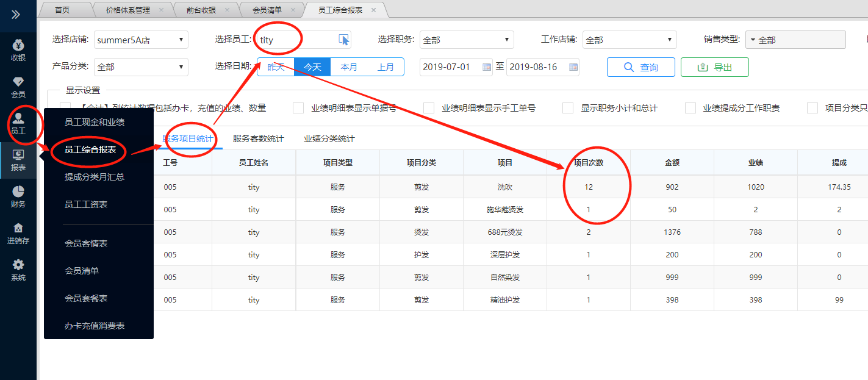Check 业绩明细表显示手工单号 option
This screenshot has height=380, width=868.
click(429, 108)
